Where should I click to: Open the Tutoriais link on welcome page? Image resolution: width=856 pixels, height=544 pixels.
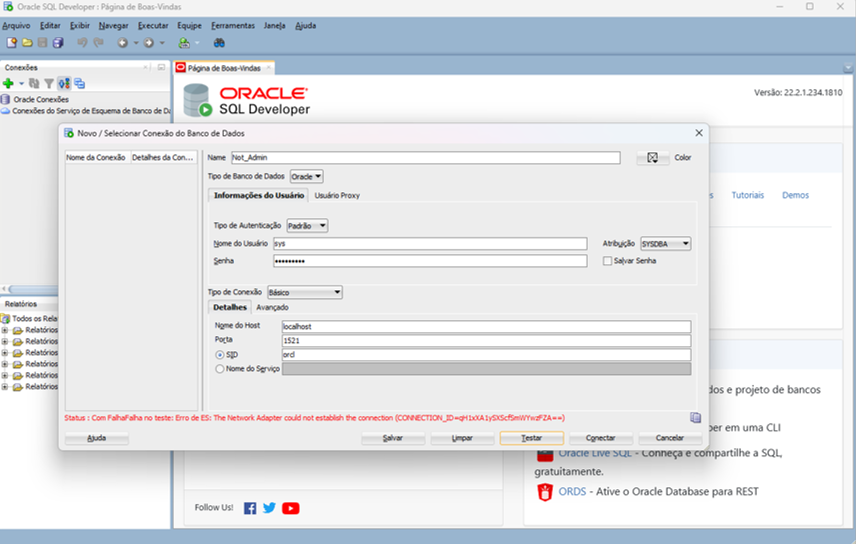(747, 195)
